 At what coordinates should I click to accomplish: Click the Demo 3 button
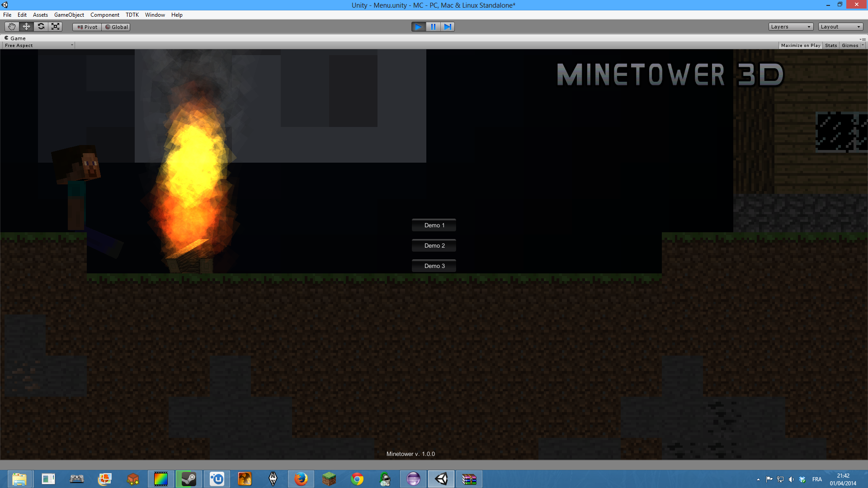[434, 266]
